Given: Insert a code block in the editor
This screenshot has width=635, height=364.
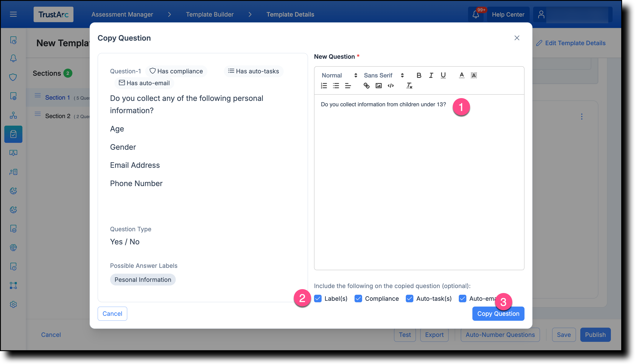Looking at the screenshot, I should [391, 86].
